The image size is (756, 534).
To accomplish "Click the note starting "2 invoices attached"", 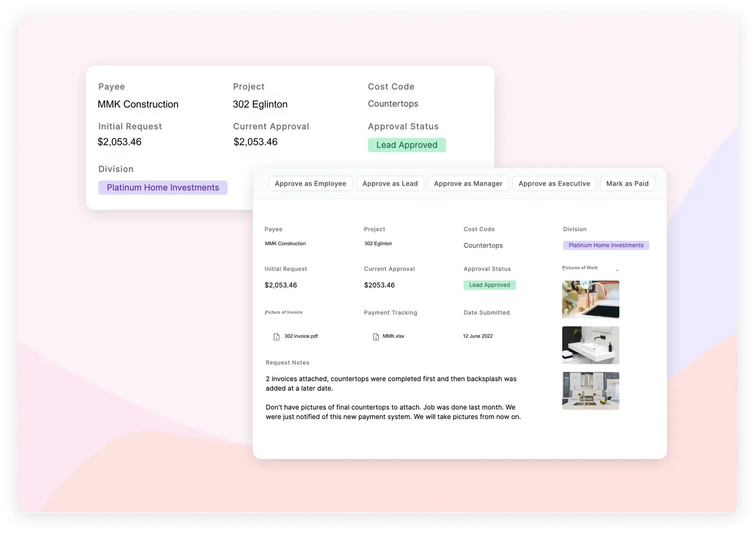I will coord(391,384).
